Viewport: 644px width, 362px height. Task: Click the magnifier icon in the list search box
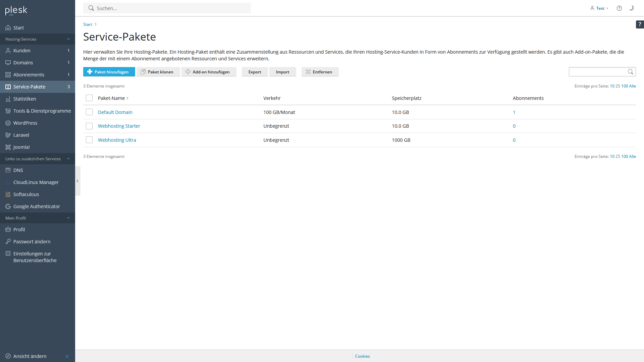coord(630,72)
